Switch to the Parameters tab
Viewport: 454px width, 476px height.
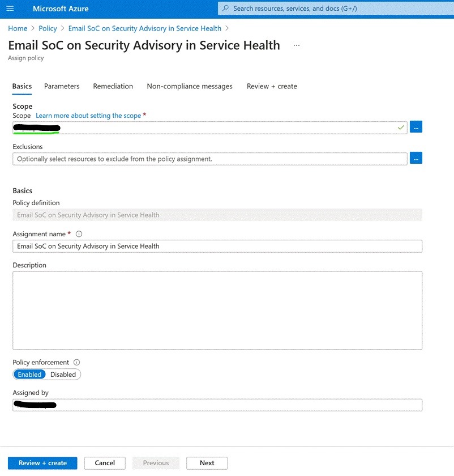pos(62,86)
